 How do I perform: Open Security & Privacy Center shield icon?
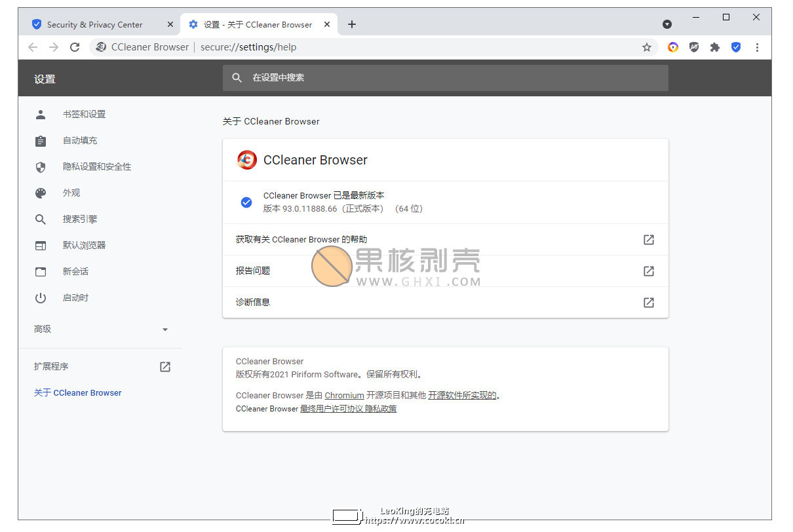[x=736, y=47]
